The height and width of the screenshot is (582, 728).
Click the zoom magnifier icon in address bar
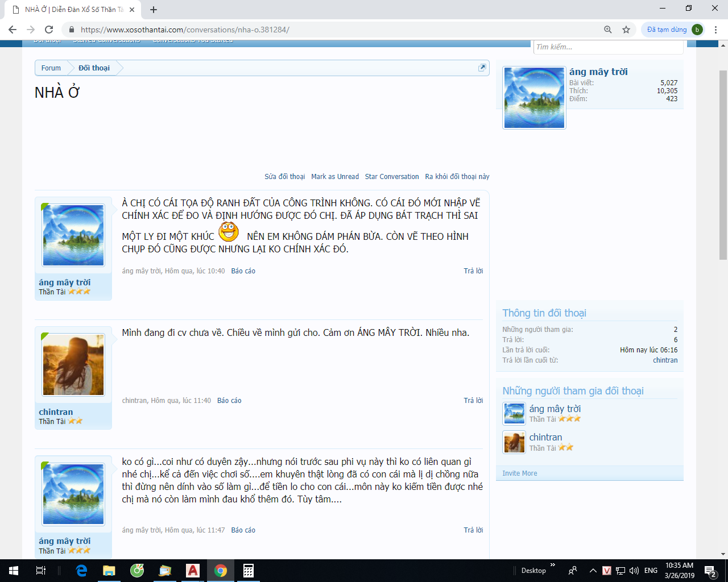(608, 30)
